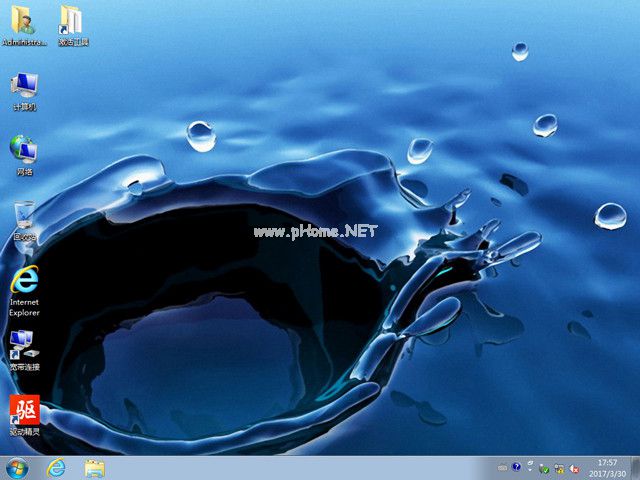The width and height of the screenshot is (640, 480).
Task: Select the Recycle Bin desktop icon
Action: point(24,220)
